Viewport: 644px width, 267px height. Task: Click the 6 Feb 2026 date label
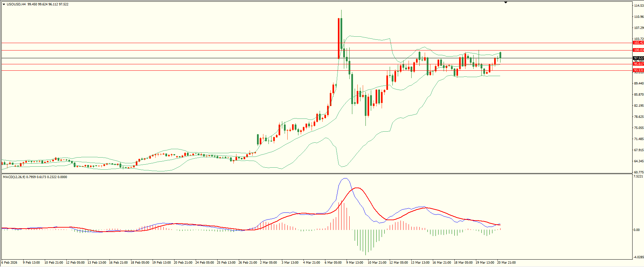coord(9,263)
